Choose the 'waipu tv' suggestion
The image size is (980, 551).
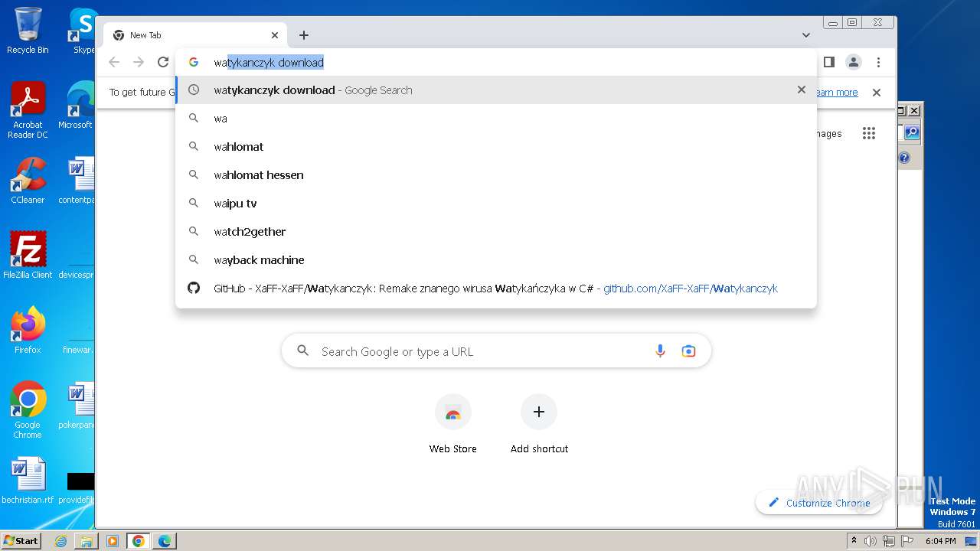click(496, 203)
